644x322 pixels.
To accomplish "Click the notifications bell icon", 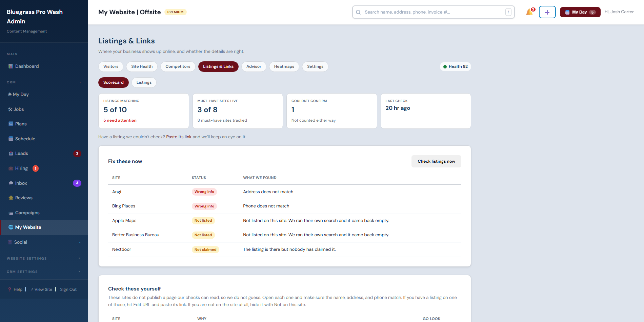I will click(529, 12).
